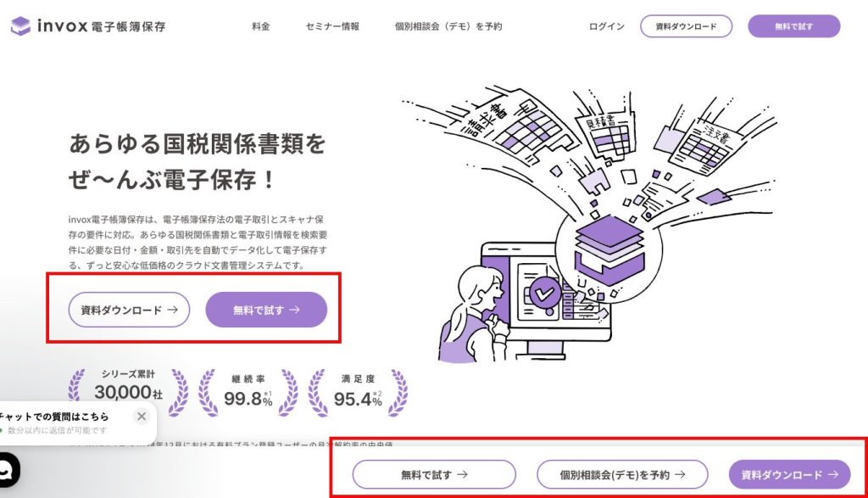
Task: Click the checkmark badge on monitor illustration
Action: coord(545,293)
